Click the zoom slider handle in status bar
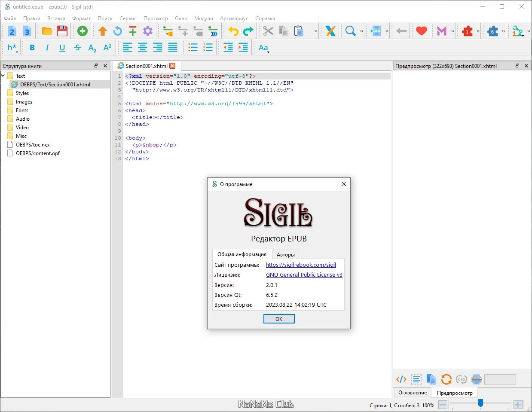Image resolution: width=532 pixels, height=412 pixels. pyautogui.click(x=480, y=403)
